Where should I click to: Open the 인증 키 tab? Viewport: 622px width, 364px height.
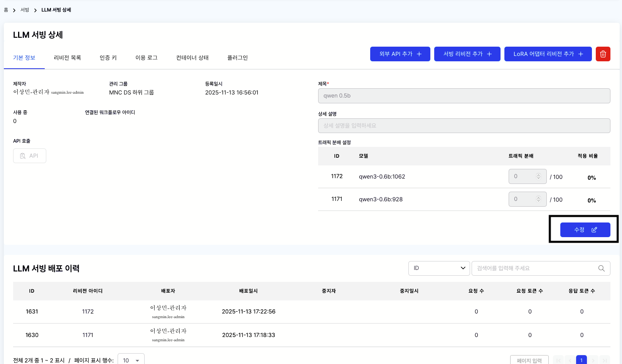pos(108,58)
